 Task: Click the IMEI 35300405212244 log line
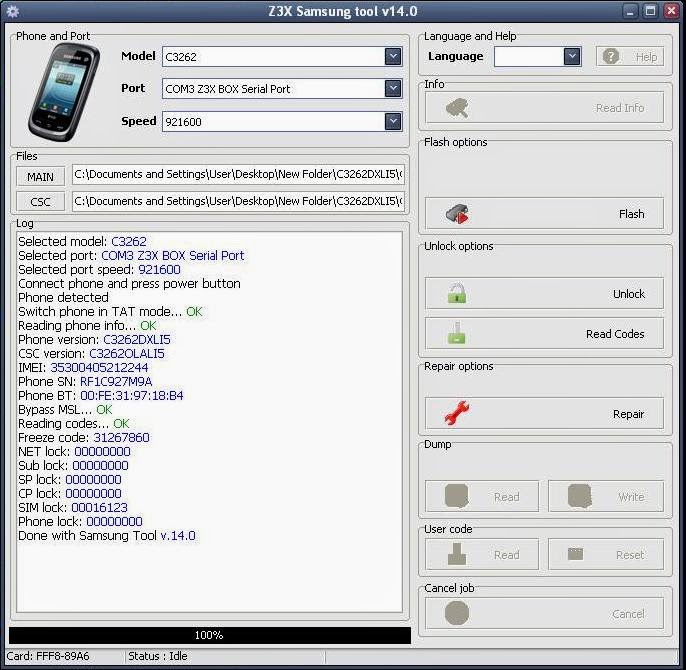[83, 367]
